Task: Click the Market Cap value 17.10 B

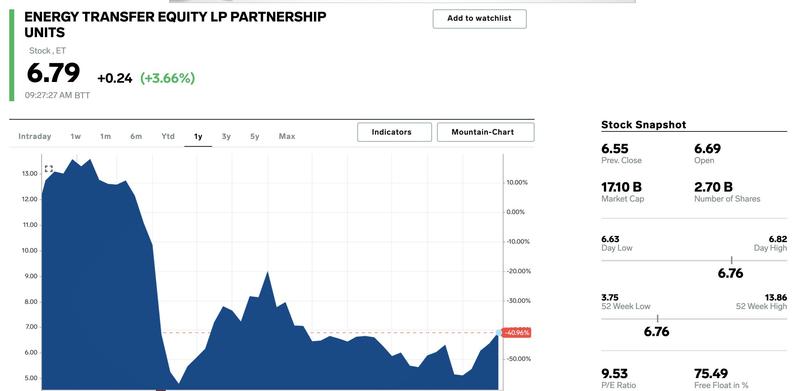Action: click(621, 187)
